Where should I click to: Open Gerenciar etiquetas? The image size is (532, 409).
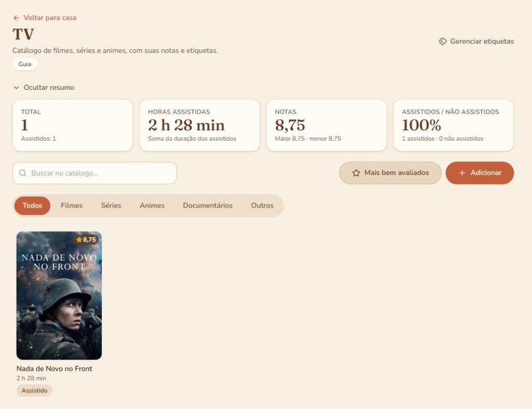coord(476,42)
